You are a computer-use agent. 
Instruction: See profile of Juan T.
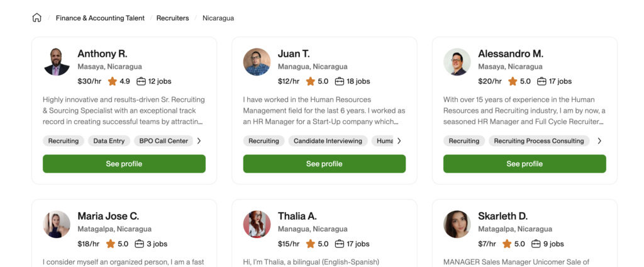click(x=324, y=164)
